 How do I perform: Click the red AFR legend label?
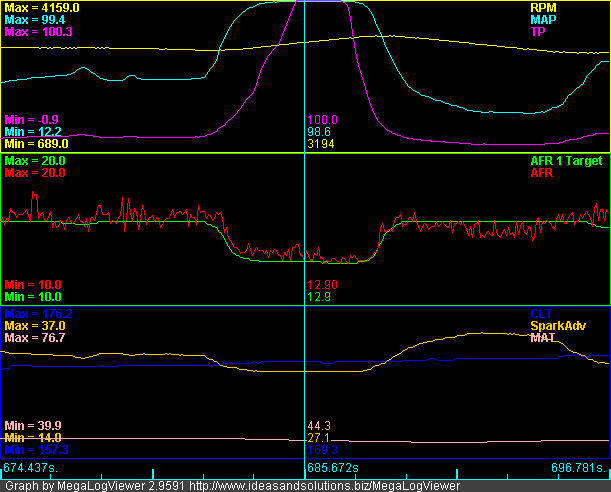point(593,173)
